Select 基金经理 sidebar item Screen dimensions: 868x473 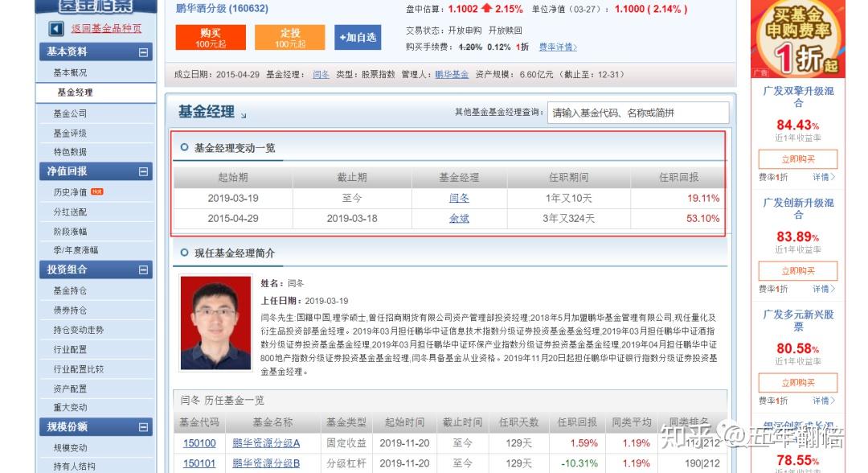[76, 93]
